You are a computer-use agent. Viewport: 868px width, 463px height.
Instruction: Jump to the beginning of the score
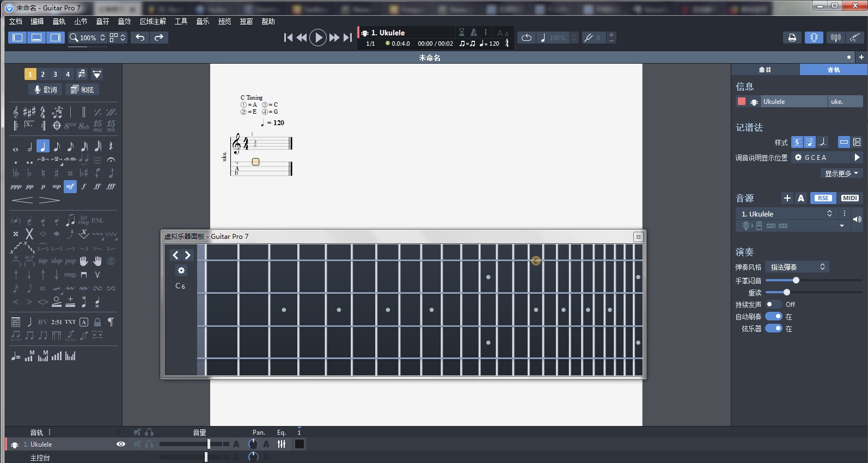pyautogui.click(x=288, y=38)
